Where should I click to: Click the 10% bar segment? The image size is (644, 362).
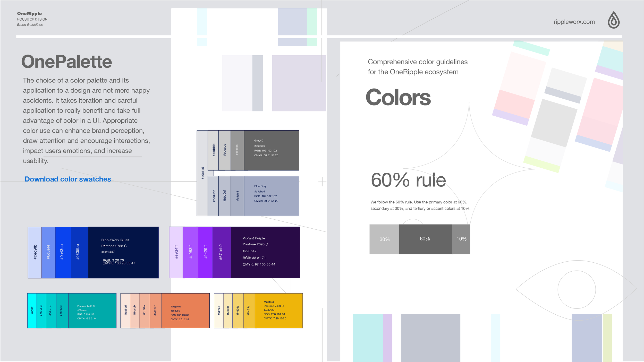pos(461,239)
